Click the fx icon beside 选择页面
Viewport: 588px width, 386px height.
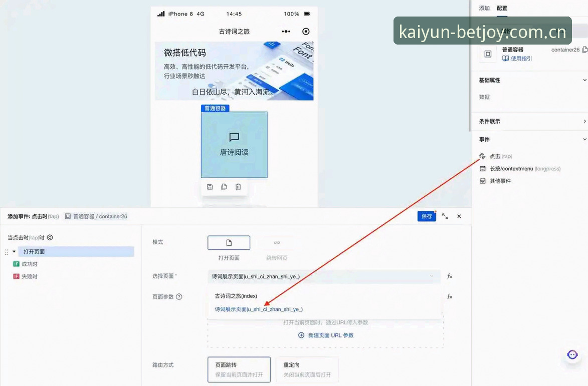(450, 276)
